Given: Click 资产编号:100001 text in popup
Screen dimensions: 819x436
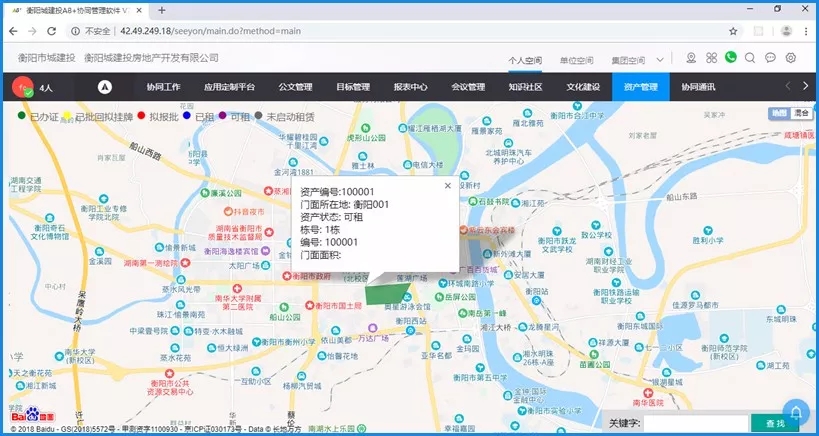Looking at the screenshot, I should click(337, 192).
